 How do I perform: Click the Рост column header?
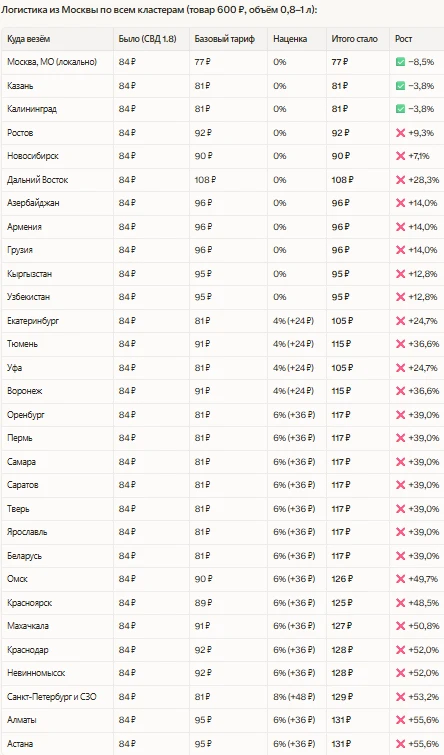[x=404, y=39]
